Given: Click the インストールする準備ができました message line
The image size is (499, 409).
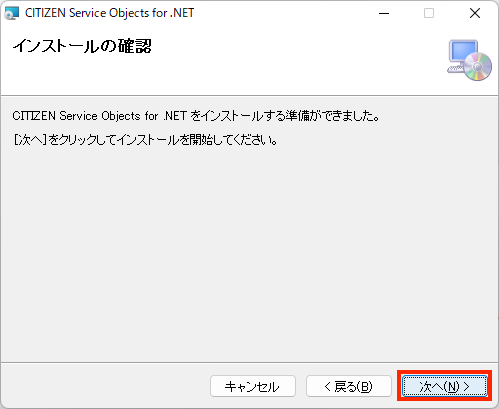Looking at the screenshot, I should click(196, 116).
